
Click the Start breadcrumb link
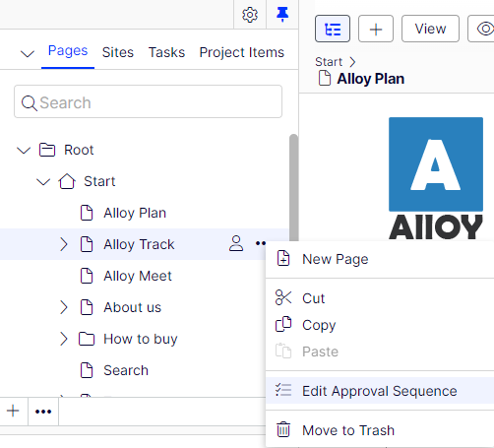click(x=329, y=62)
